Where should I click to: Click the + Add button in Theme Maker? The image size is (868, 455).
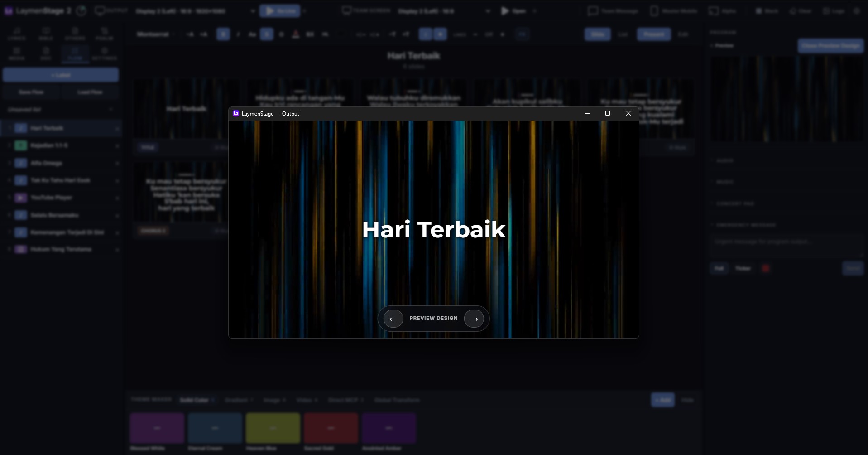tap(663, 400)
